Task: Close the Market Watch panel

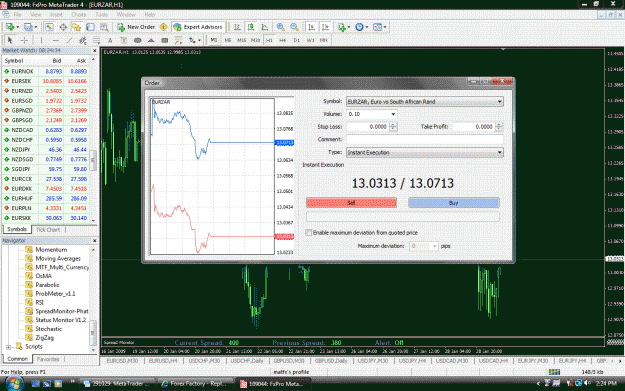Action: coord(94,51)
